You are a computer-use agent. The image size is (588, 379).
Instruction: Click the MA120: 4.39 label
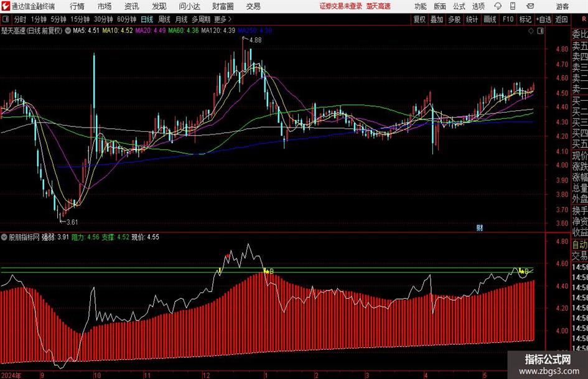(x=218, y=30)
